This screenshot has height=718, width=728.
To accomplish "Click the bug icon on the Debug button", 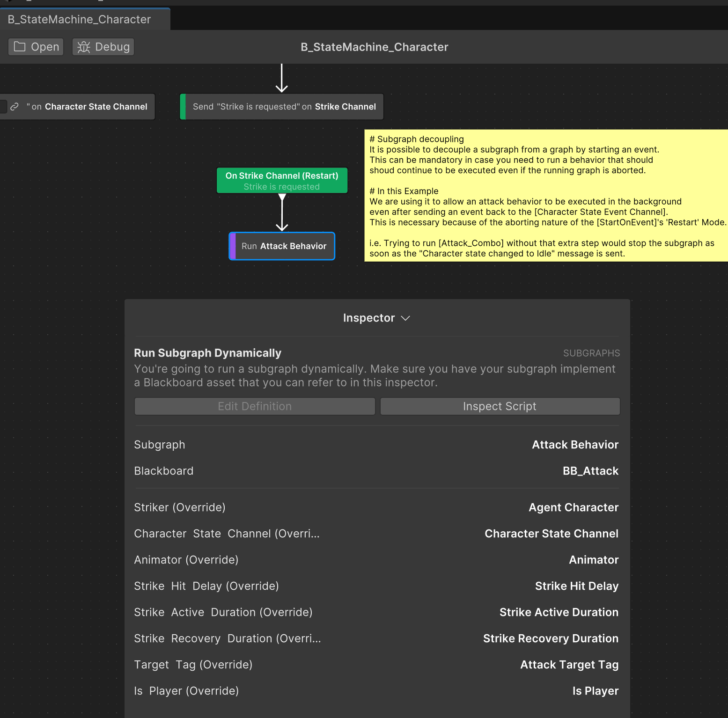I will [83, 46].
